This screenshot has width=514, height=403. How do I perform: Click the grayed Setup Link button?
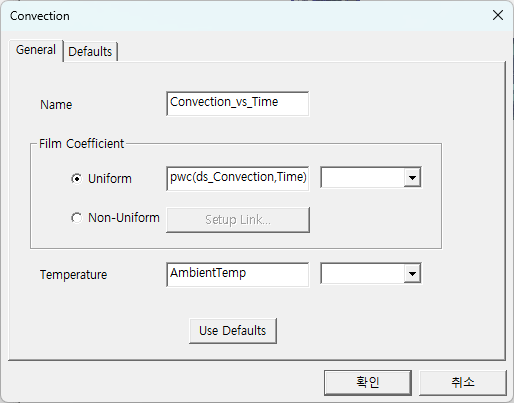coord(238,220)
